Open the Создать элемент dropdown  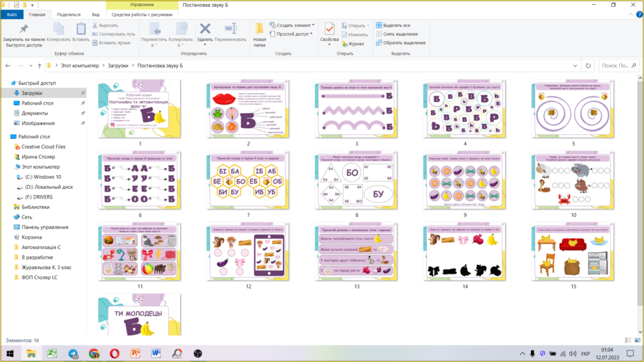click(292, 25)
